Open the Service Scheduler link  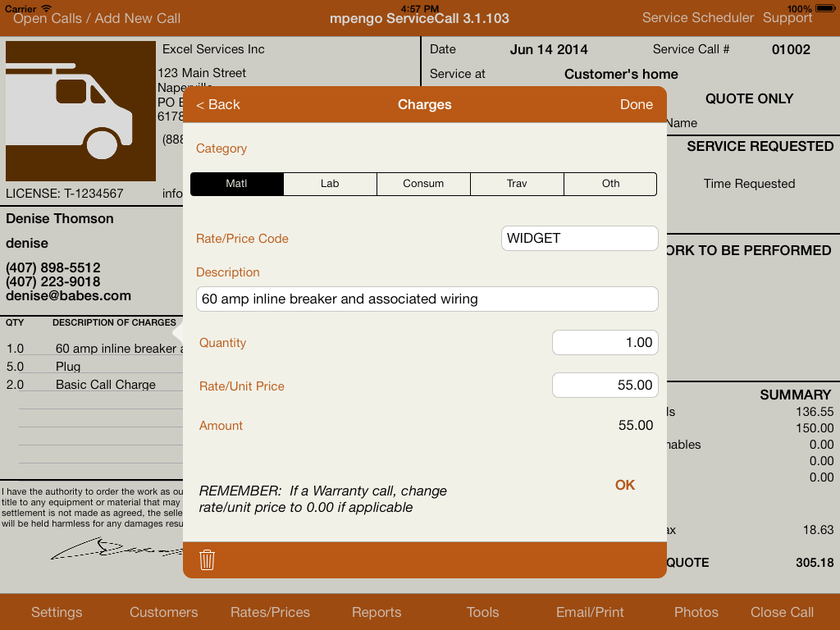[697, 18]
